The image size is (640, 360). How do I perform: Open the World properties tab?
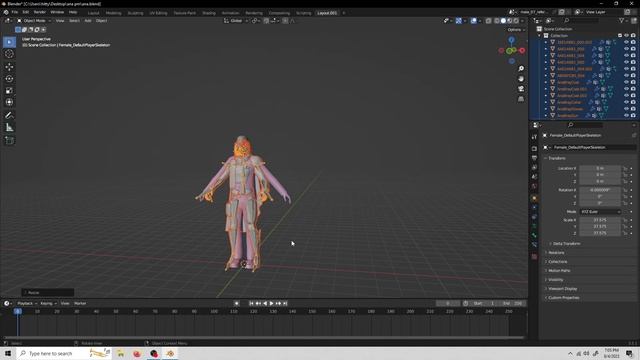point(534,186)
